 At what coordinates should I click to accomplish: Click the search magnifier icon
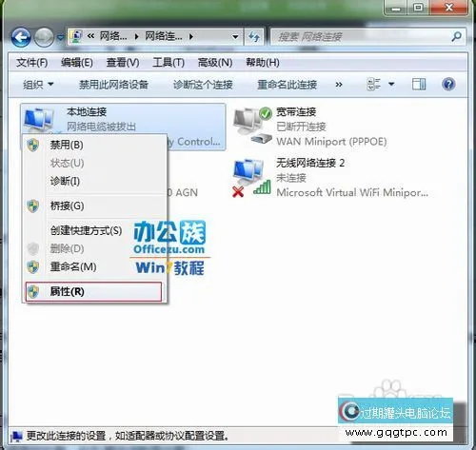(457, 36)
